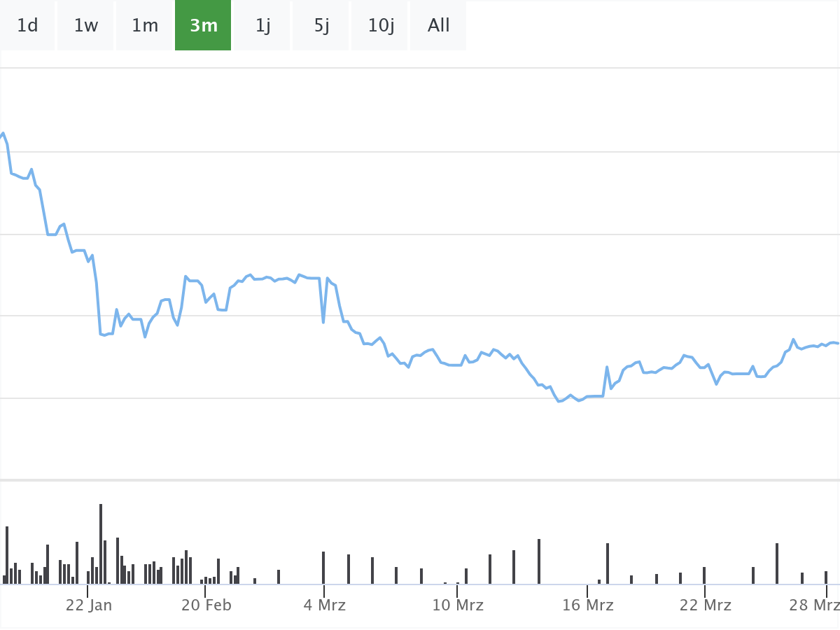This screenshot has width=840, height=630.
Task: Show the 1j yearly range
Action: [262, 25]
